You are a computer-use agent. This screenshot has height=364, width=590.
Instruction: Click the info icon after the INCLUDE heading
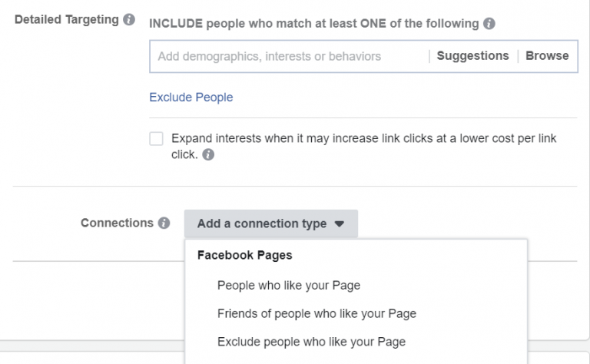click(490, 24)
